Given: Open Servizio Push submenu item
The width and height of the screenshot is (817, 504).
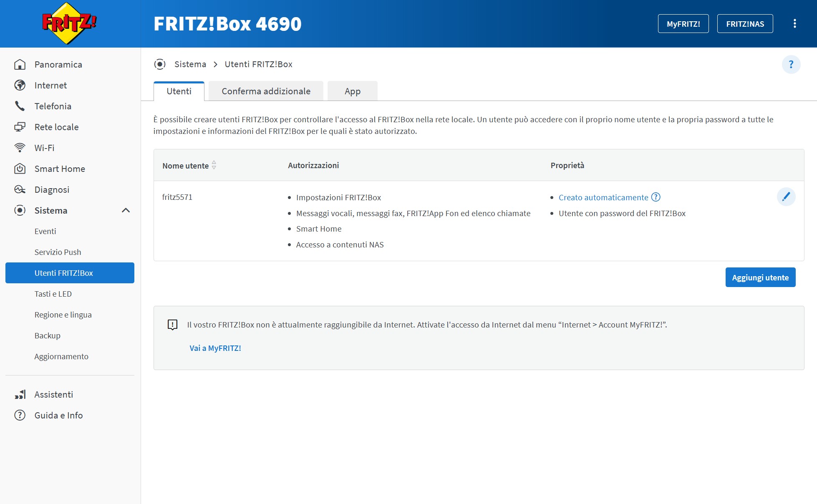Looking at the screenshot, I should 58,252.
